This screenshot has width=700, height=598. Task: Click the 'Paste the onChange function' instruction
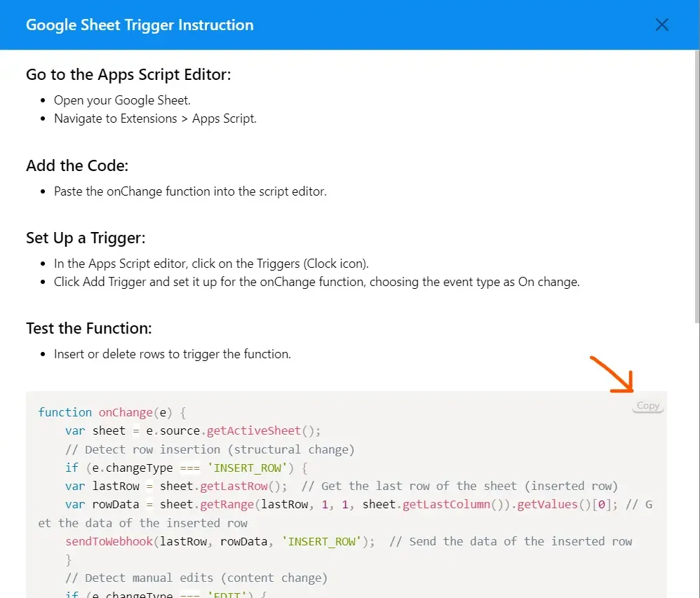[x=190, y=191]
